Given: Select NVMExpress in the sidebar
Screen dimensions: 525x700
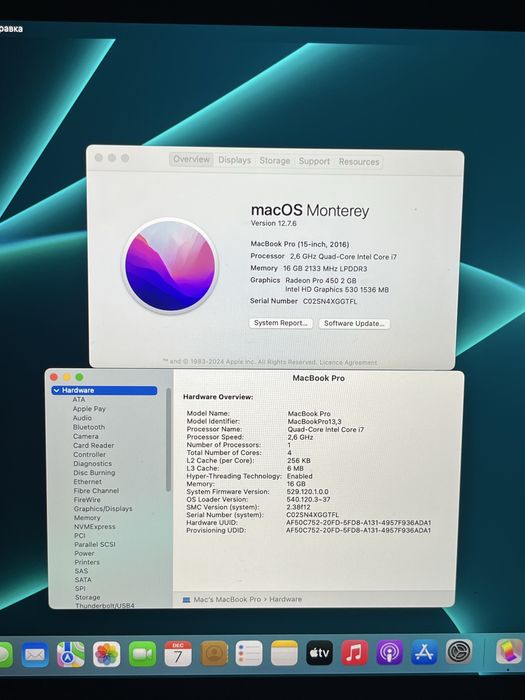Looking at the screenshot, I should click(95, 527).
